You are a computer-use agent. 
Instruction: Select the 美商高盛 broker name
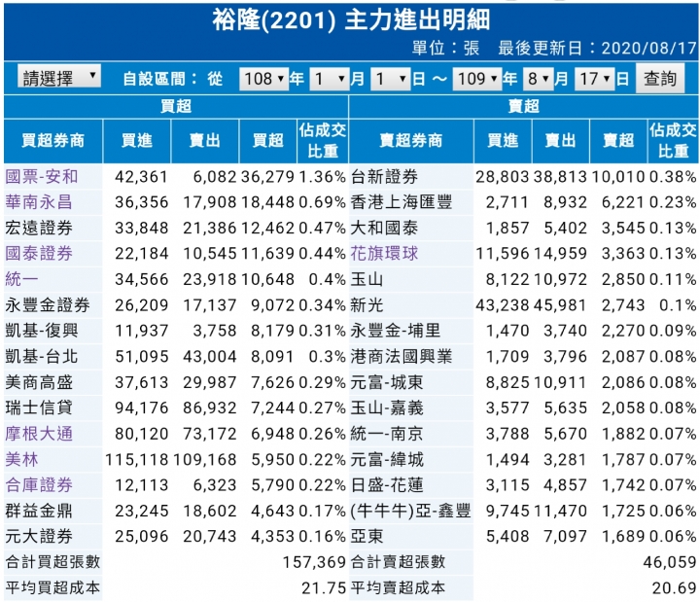coord(38,382)
